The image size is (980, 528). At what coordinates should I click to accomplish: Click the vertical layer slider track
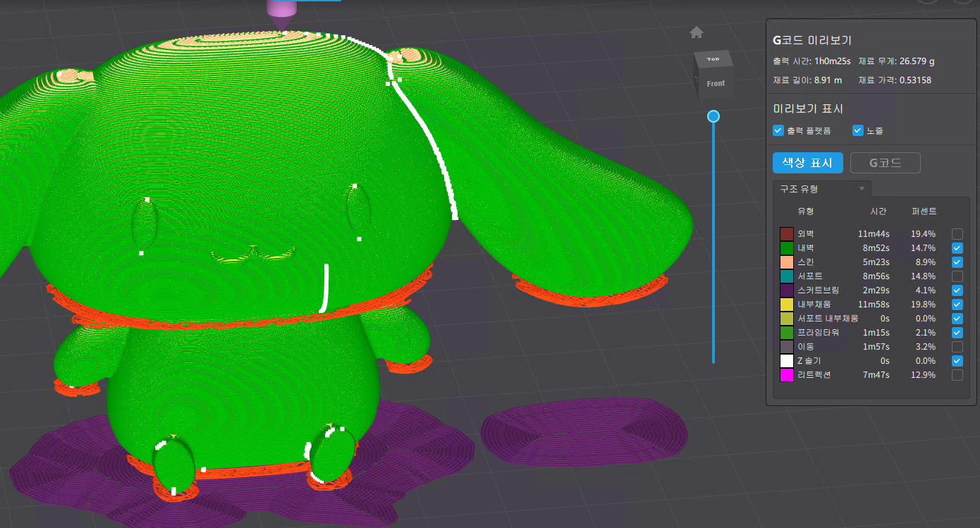(x=713, y=240)
